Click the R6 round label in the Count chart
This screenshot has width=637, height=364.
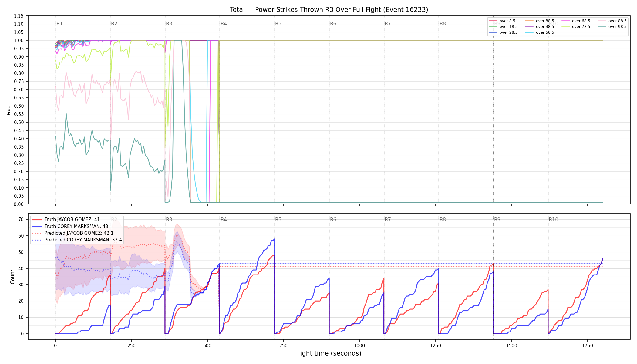333,220
